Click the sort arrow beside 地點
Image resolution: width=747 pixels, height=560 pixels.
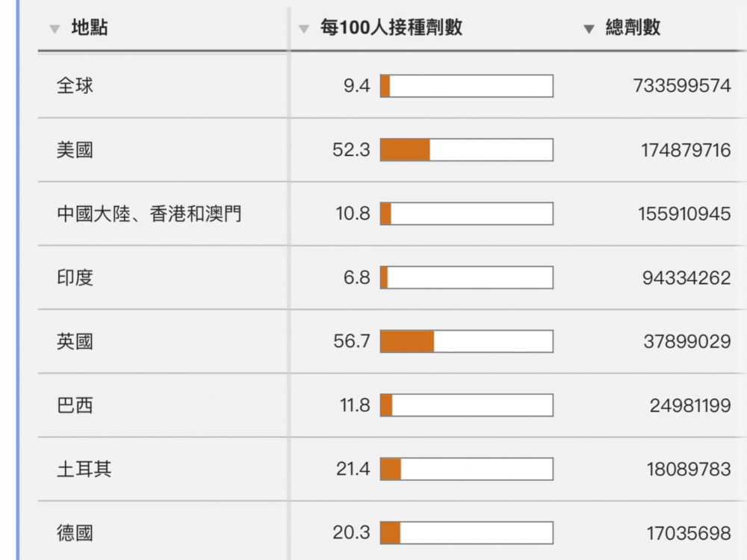pyautogui.click(x=54, y=30)
